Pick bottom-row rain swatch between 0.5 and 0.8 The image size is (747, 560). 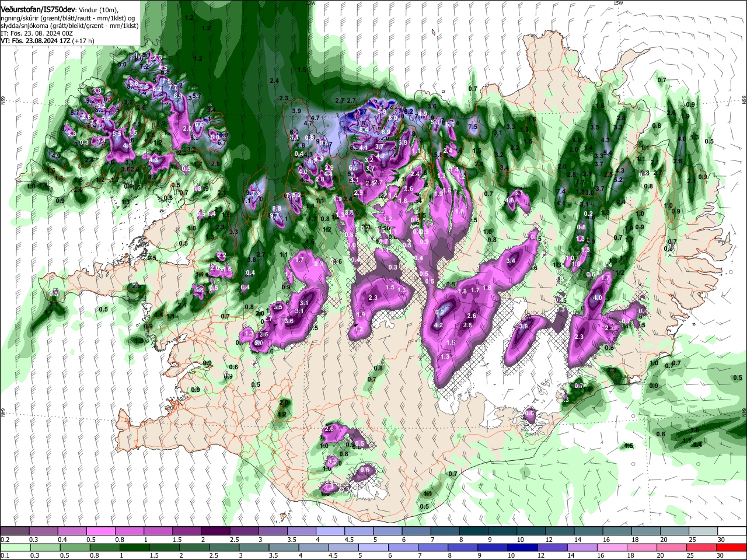[75, 547]
